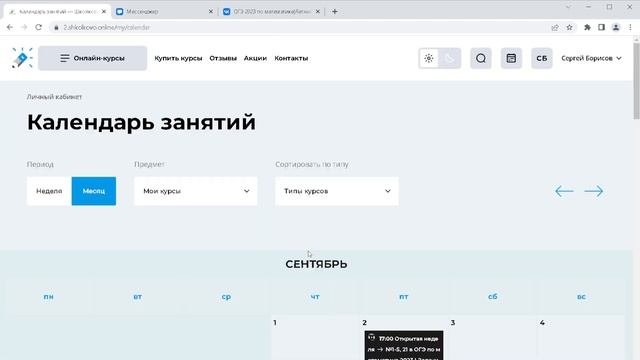
Task: Close the ОГЭ 2023 tab
Action: (x=318, y=11)
